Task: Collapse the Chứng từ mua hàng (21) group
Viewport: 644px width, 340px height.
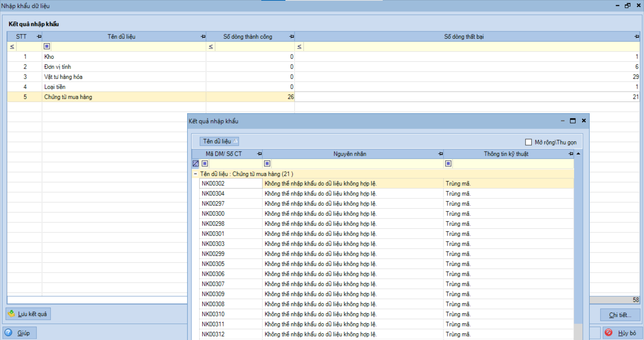Action: [195, 174]
